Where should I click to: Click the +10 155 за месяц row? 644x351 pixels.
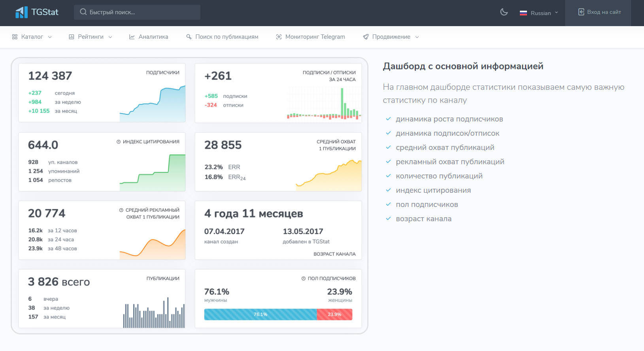tap(53, 111)
